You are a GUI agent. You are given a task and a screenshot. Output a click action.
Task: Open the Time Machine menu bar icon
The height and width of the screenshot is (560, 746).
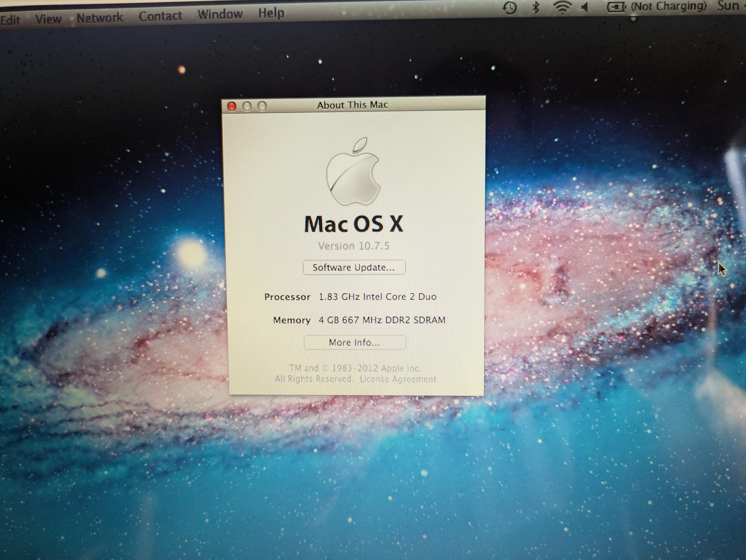point(510,8)
